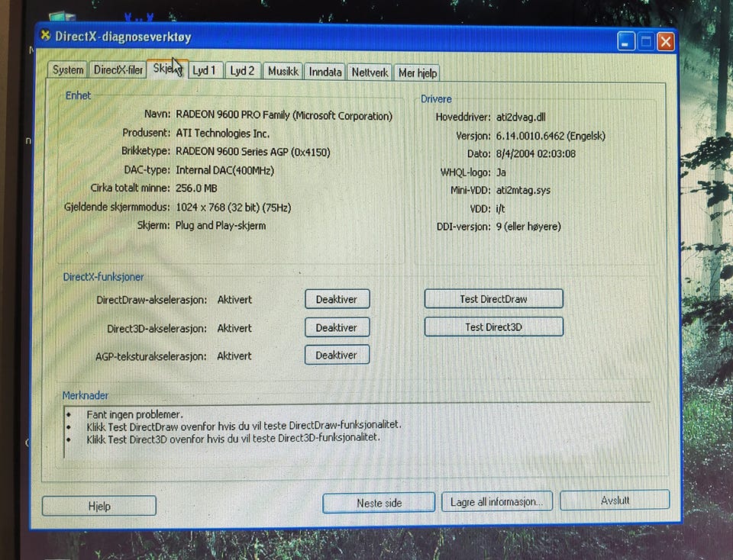The image size is (733, 560).
Task: Minimize the DirectX diagnostic window
Action: click(x=625, y=41)
